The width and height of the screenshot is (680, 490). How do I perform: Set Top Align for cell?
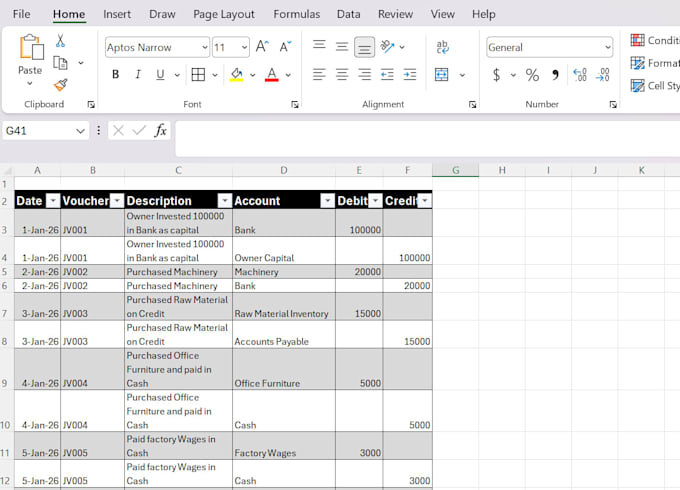click(319, 46)
